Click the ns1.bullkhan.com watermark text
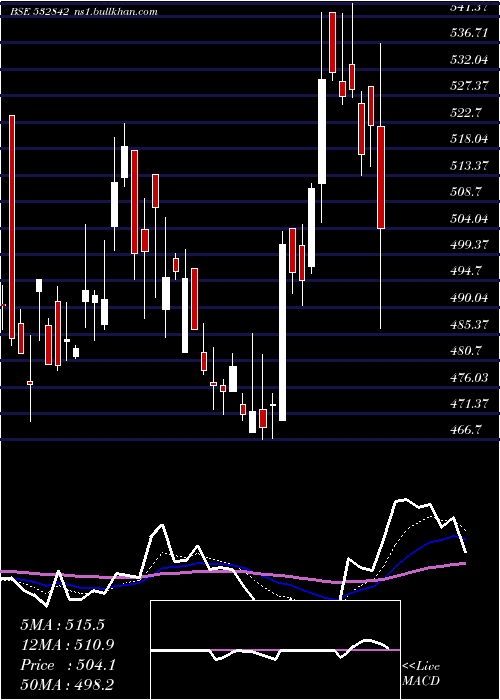This screenshot has width=500, height=700. (x=115, y=12)
